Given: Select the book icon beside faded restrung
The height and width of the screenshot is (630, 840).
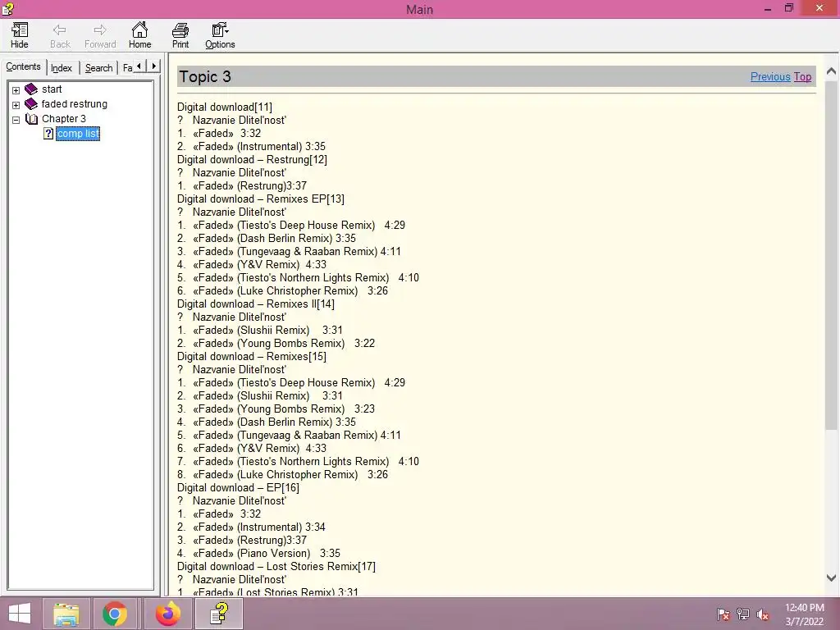Looking at the screenshot, I should click(31, 103).
